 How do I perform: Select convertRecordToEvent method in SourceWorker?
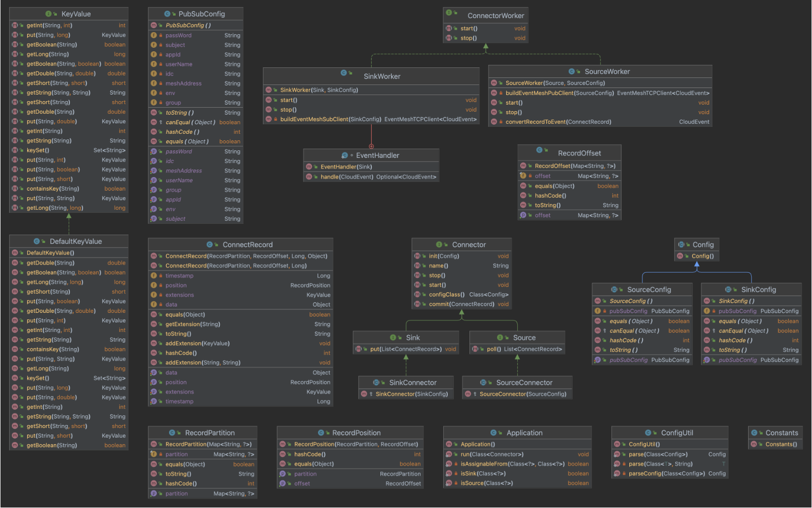click(558, 122)
